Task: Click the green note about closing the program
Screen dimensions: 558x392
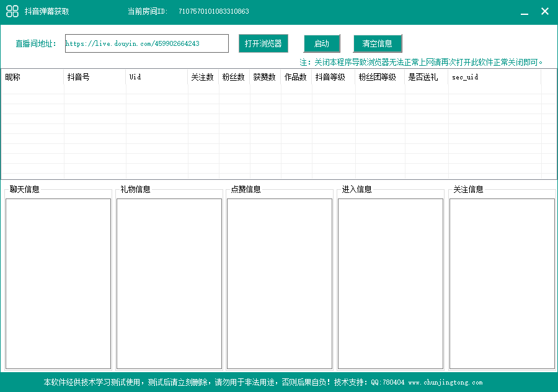Action: 421,62
